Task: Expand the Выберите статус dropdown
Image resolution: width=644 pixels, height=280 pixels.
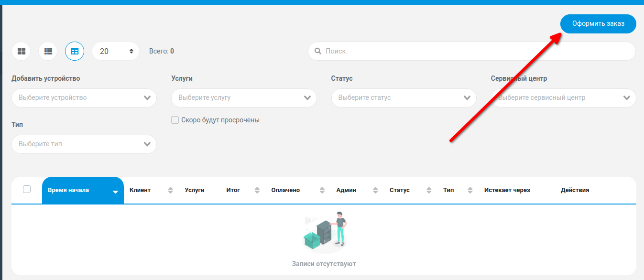Action: 404,97
